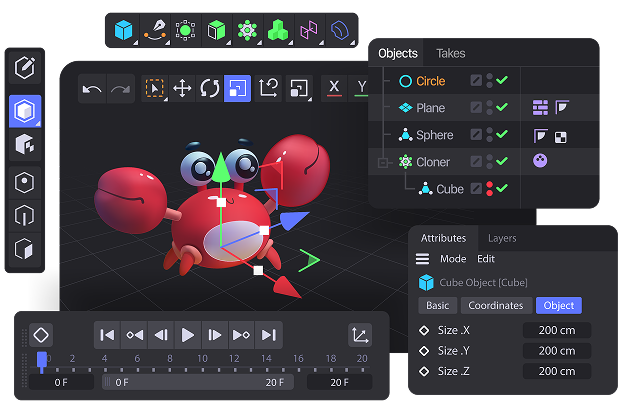
Task: Switch to the Takes tab
Action: click(x=451, y=53)
